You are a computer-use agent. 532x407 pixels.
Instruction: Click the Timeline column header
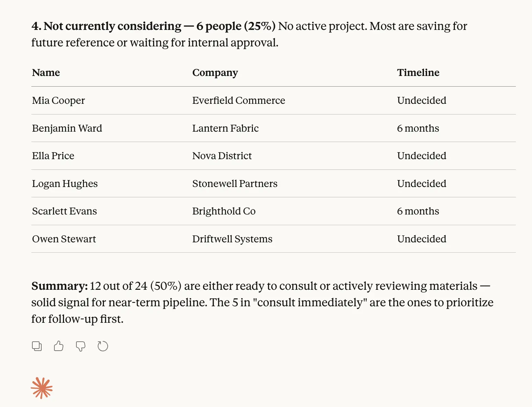(x=418, y=73)
